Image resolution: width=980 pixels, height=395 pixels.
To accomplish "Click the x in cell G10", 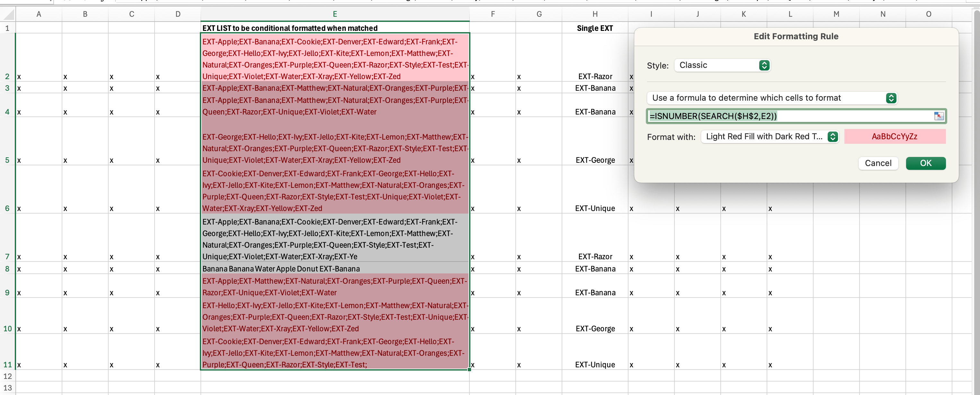I will [519, 329].
